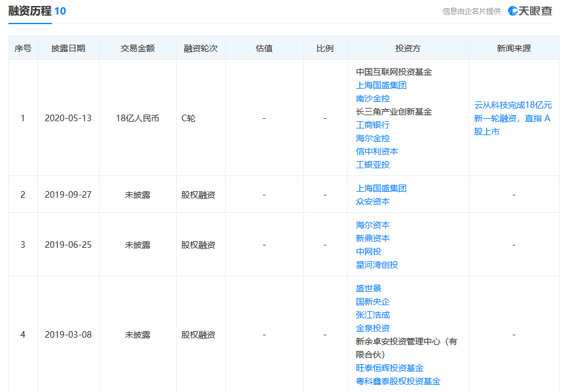
Task: Select the date 2019-03-08 cell
Action: click(x=68, y=335)
